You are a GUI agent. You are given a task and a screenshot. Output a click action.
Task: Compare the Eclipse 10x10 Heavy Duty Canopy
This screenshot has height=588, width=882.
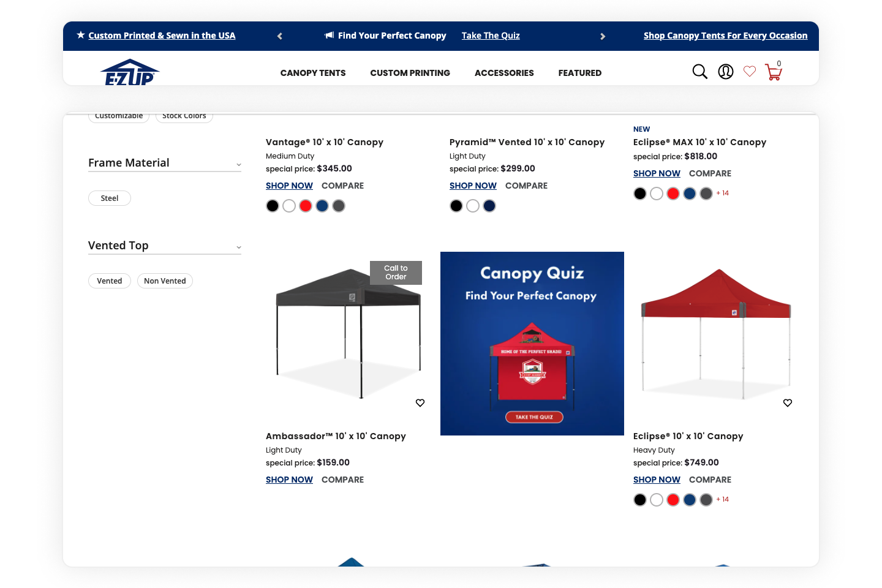tap(710, 480)
